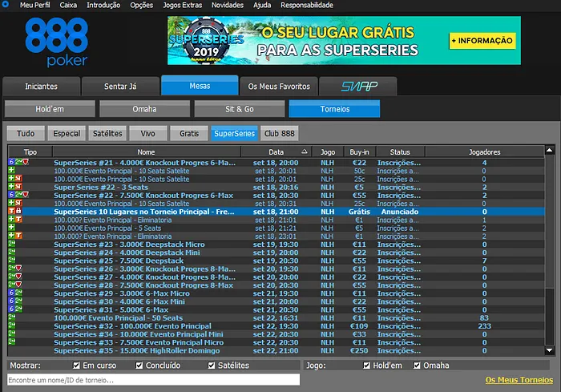Select the Club 888 filter
The image size is (561, 392).
pos(280,134)
